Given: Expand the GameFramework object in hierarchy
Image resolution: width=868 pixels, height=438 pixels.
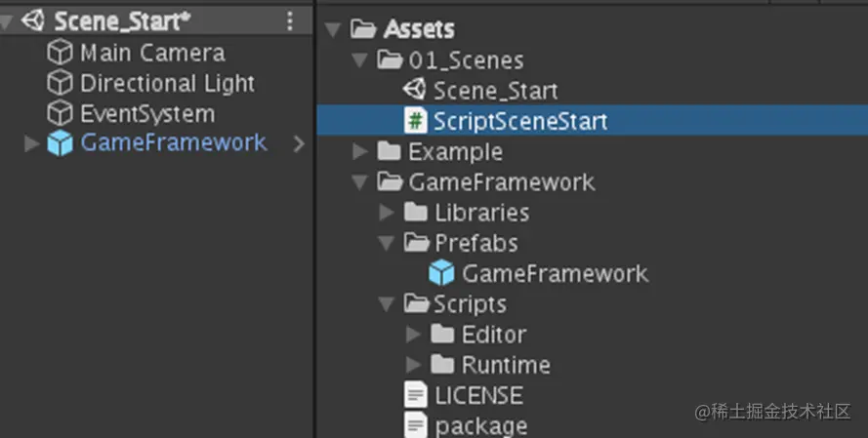Looking at the screenshot, I should 32,144.
